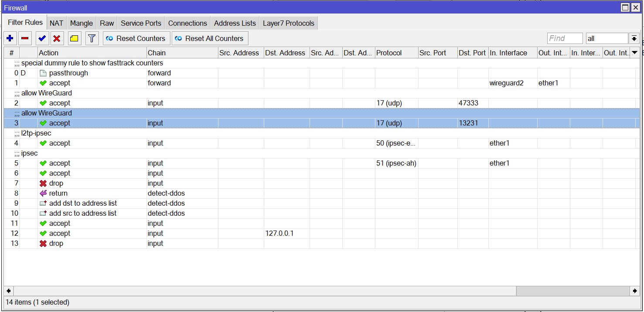This screenshot has width=644, height=312.
Task: Sort by the Src. Address column header
Action: [241, 53]
